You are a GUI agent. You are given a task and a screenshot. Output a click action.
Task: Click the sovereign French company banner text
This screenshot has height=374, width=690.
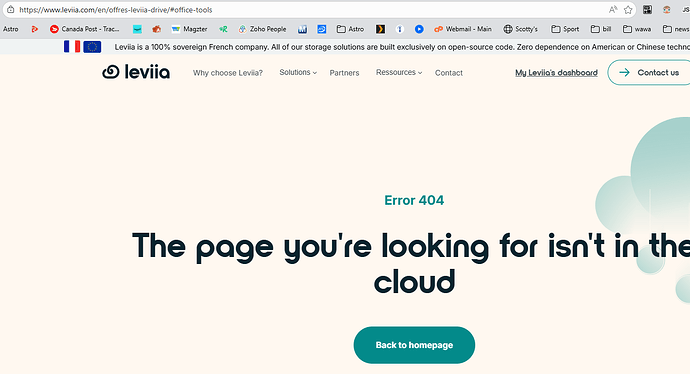(x=402, y=47)
